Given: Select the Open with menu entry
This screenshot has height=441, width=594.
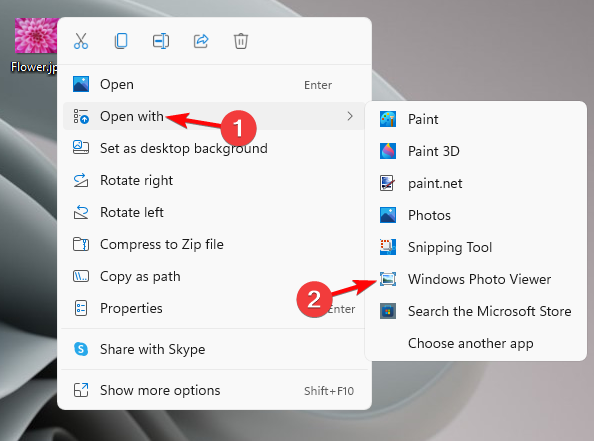Looking at the screenshot, I should (x=214, y=116).
